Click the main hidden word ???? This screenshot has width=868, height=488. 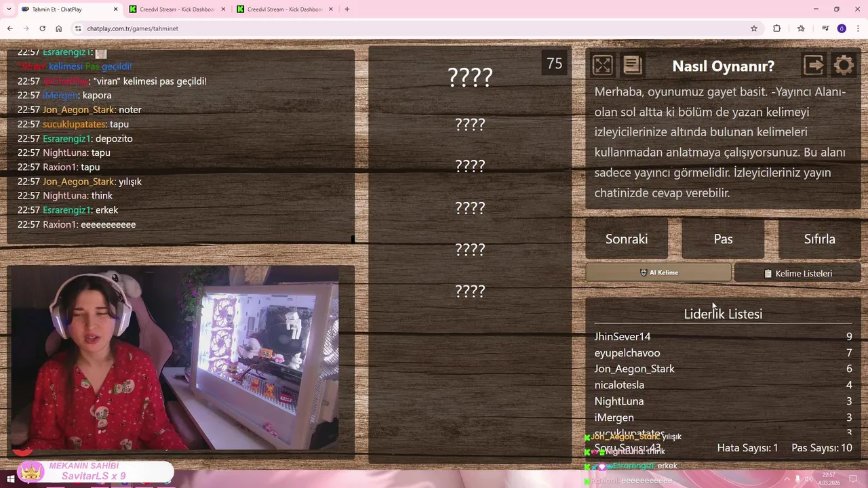point(470,77)
